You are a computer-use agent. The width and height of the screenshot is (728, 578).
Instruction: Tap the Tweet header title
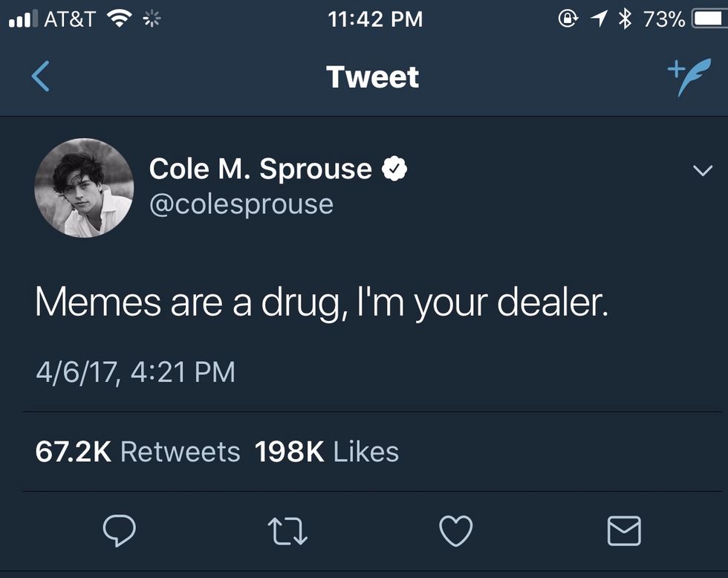tap(372, 77)
